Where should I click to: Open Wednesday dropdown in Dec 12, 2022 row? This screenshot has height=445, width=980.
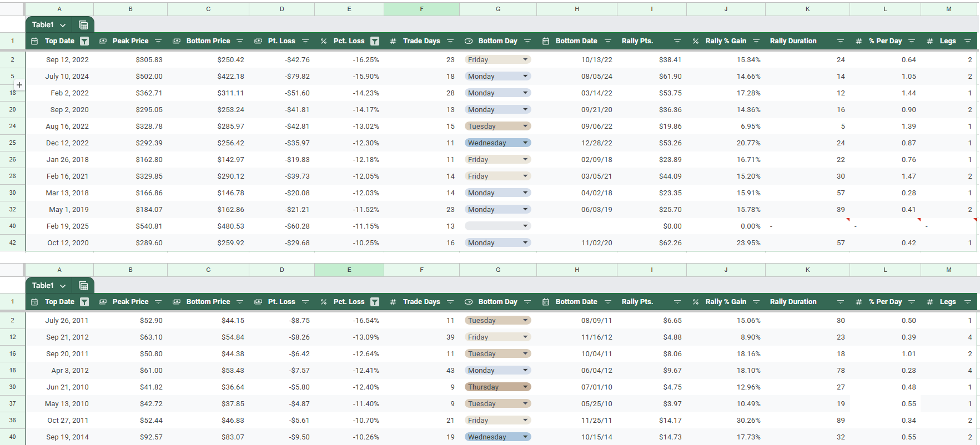click(525, 143)
